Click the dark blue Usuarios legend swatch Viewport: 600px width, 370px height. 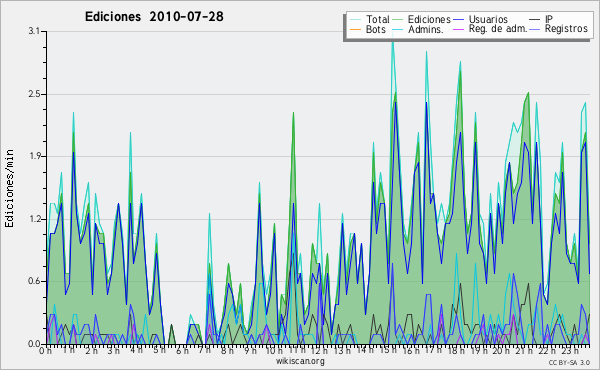point(458,20)
